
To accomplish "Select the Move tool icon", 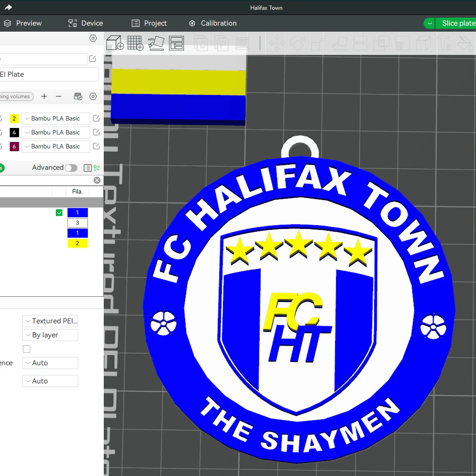I will coord(277,43).
